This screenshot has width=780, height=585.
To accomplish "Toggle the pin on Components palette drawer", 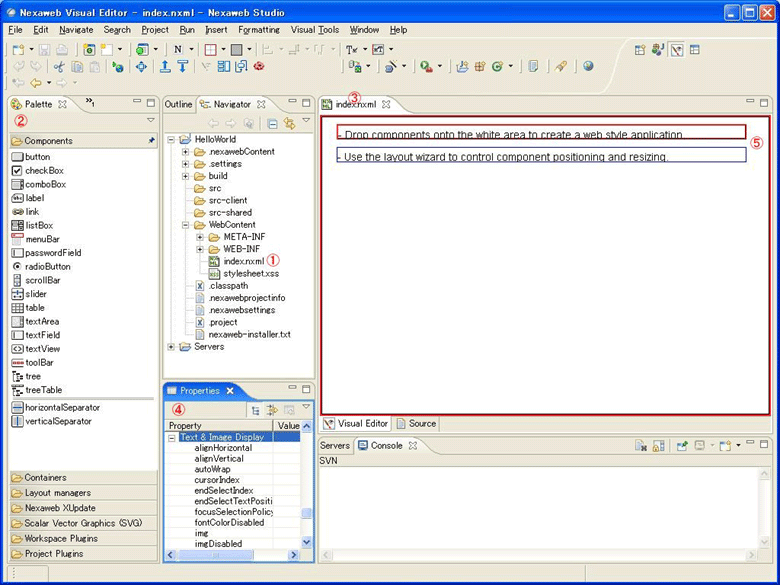I will (151, 141).
